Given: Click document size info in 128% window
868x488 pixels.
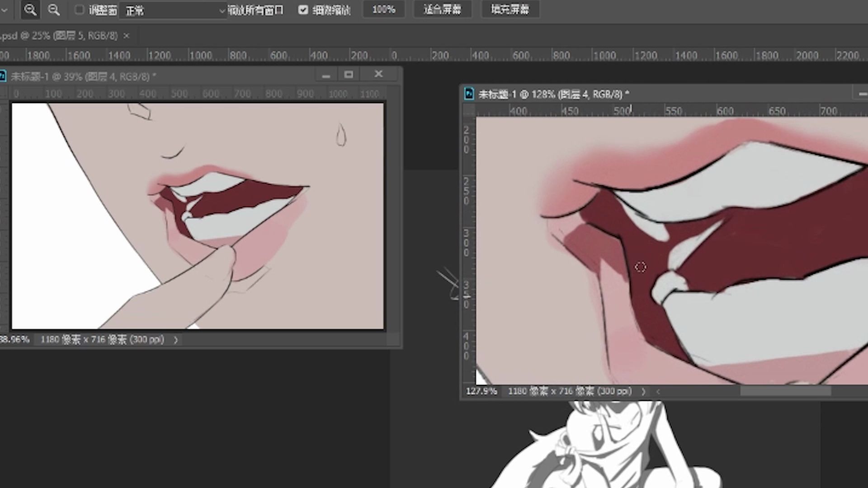Looking at the screenshot, I should (570, 391).
